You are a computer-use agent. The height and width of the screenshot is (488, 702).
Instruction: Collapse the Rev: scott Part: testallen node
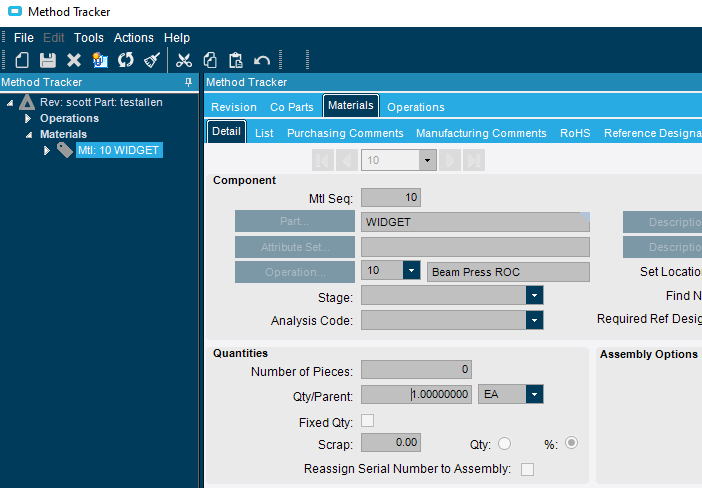pos(10,103)
